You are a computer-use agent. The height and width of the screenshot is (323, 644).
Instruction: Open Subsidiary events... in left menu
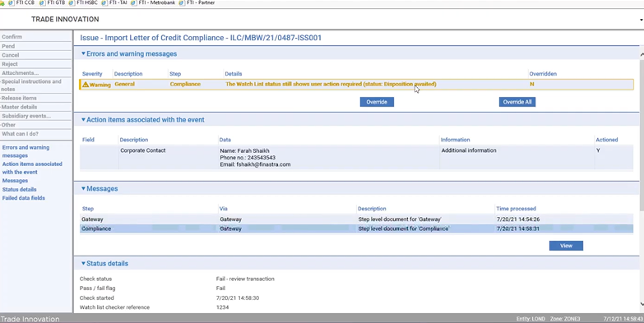pos(26,116)
